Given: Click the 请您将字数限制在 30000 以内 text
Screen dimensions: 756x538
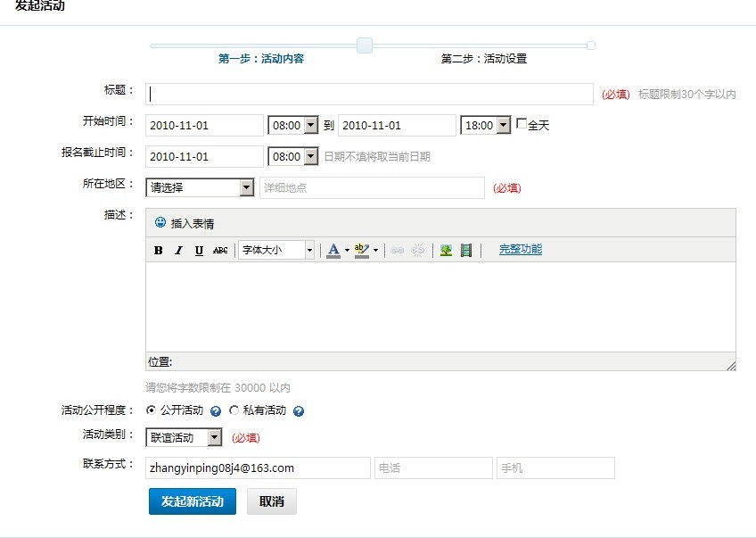Looking at the screenshot, I should 218,388.
